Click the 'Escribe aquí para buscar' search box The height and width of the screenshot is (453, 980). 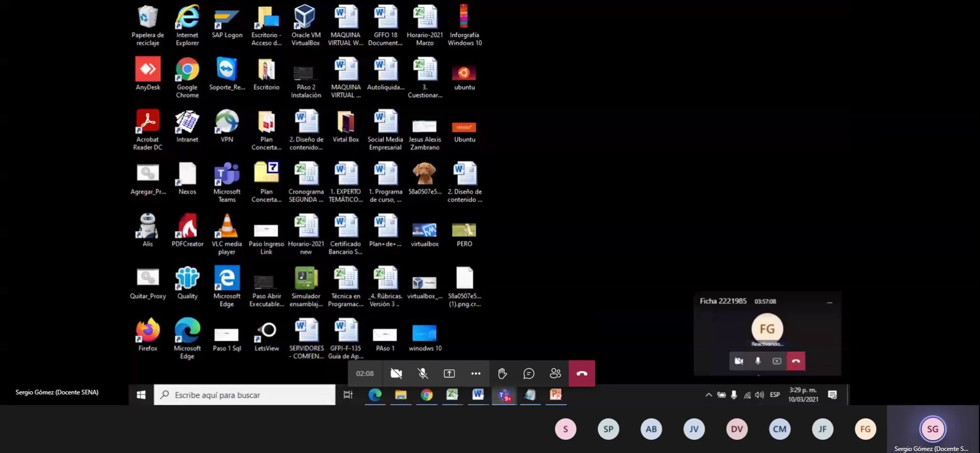tap(244, 395)
